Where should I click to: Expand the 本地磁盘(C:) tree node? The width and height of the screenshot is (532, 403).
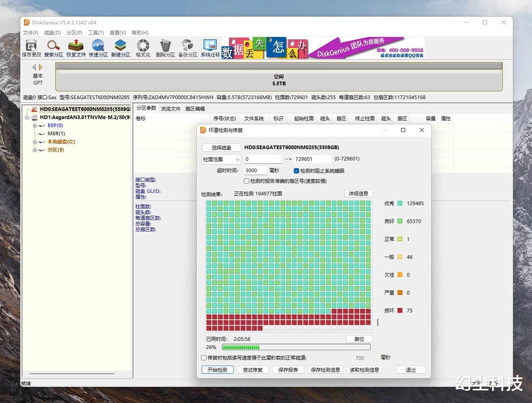point(35,142)
